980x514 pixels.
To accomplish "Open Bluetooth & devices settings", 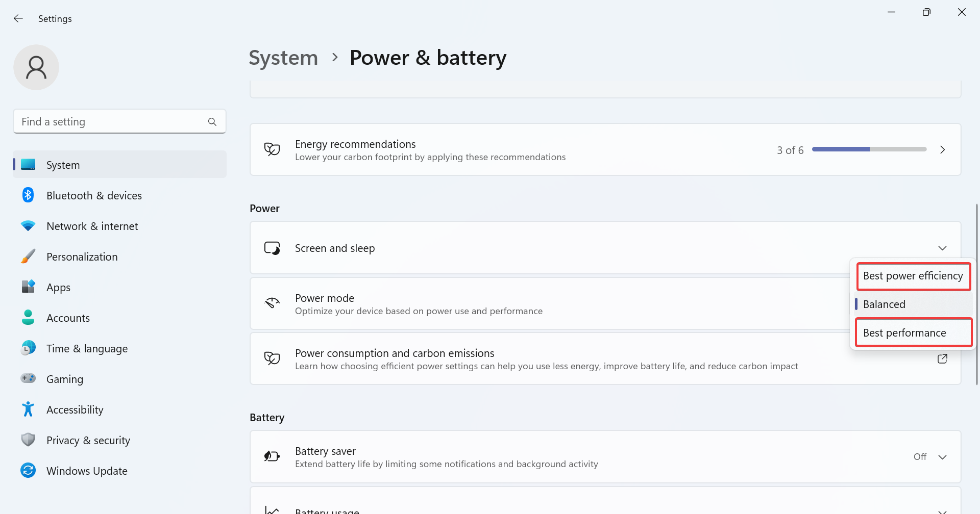I will (x=119, y=195).
